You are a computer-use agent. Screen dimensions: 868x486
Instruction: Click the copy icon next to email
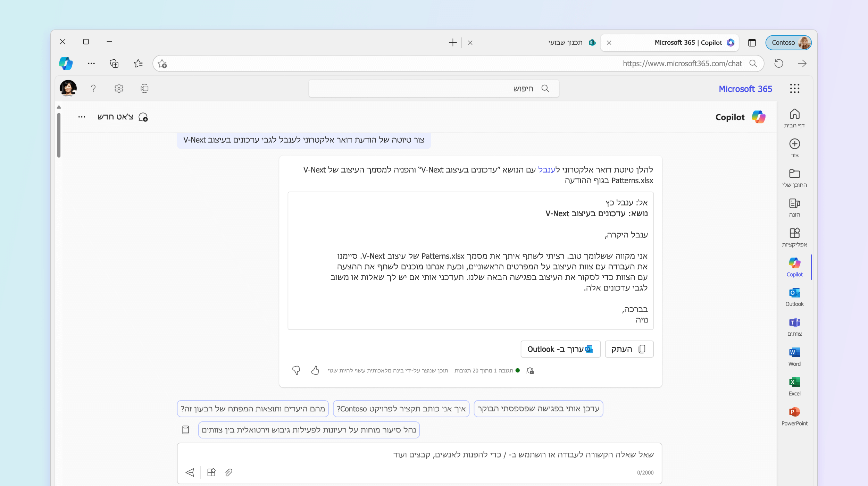point(643,349)
